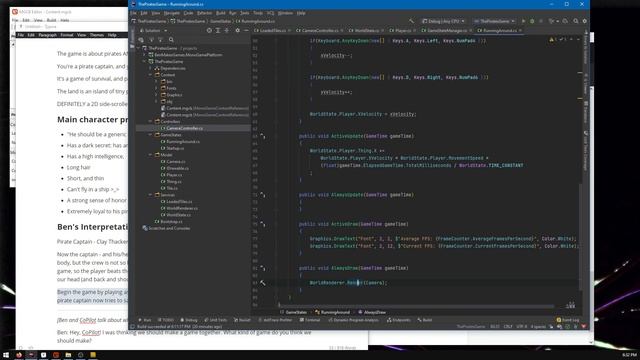Click the locate (target) icon in Solution panel
The height and width of the screenshot is (360, 640).
click(209, 30)
